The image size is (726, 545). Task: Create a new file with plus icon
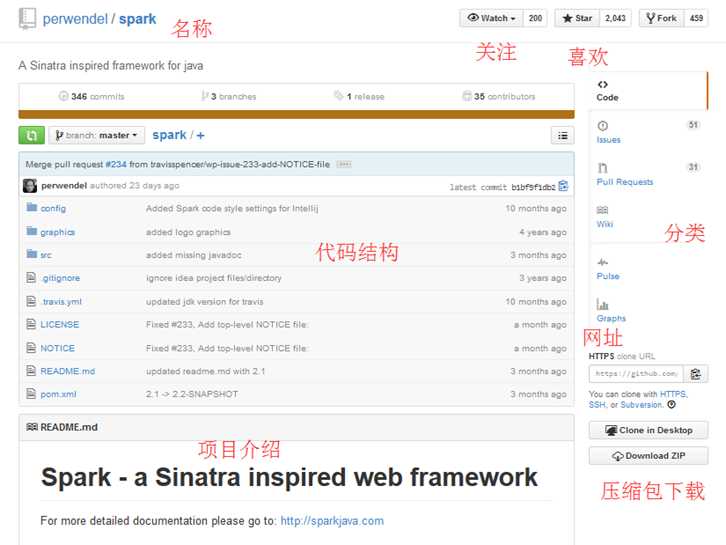click(200, 135)
